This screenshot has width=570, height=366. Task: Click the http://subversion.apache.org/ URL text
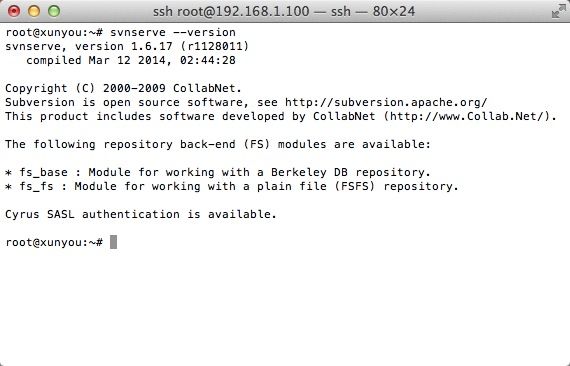click(x=386, y=102)
